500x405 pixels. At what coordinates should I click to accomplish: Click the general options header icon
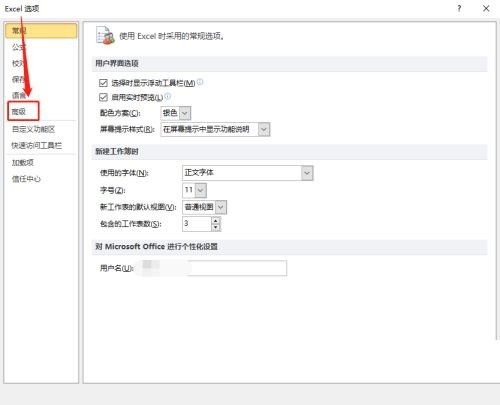tap(105, 36)
